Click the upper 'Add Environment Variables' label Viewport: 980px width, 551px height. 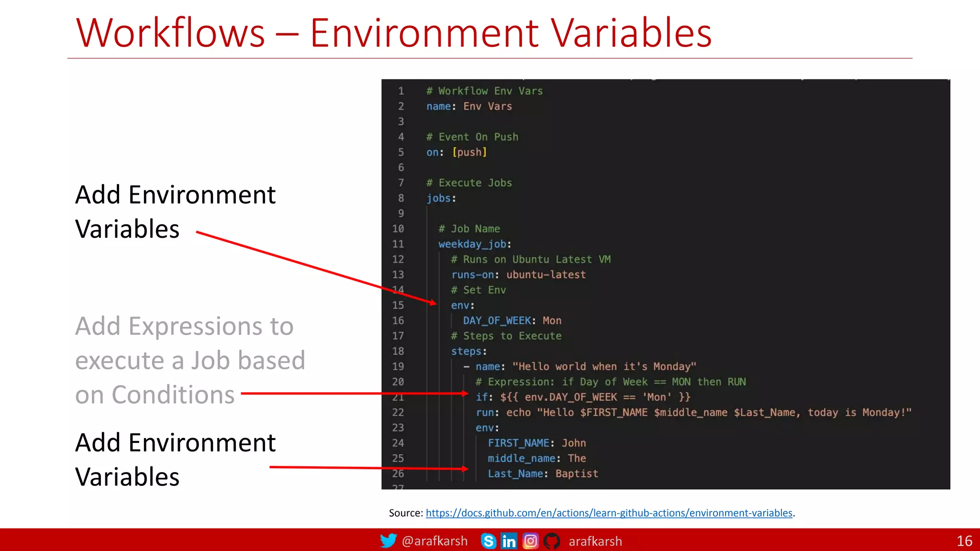(x=175, y=211)
